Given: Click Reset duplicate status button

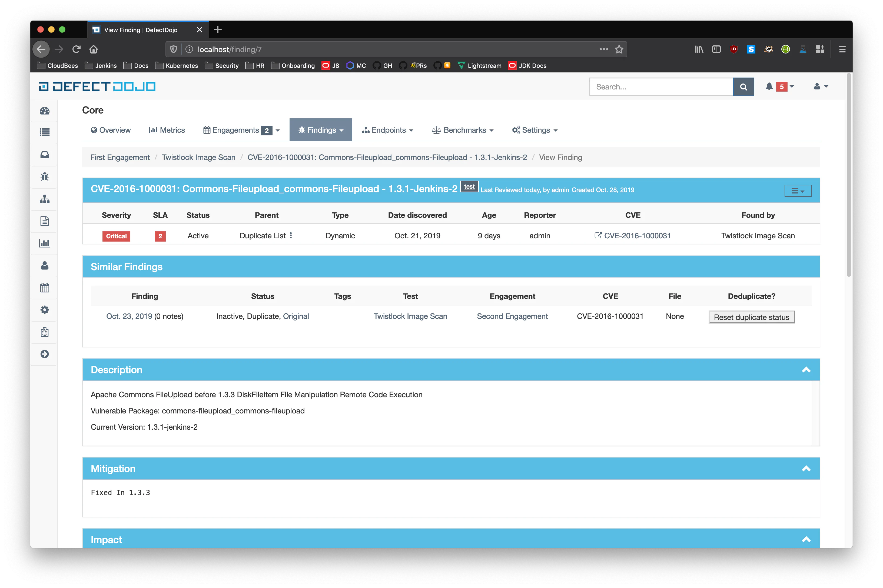Looking at the screenshot, I should pos(752,316).
